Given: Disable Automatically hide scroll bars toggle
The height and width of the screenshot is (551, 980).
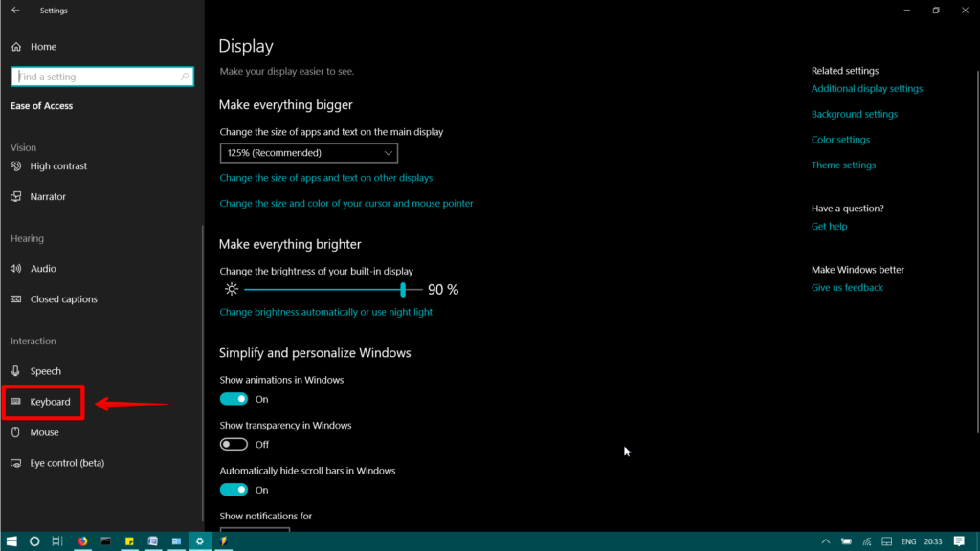Looking at the screenshot, I should coord(234,490).
